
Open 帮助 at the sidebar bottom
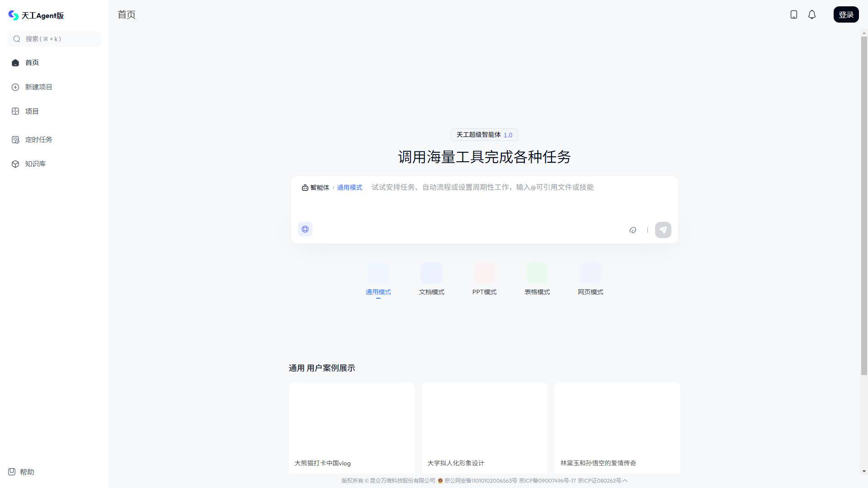pos(21,472)
